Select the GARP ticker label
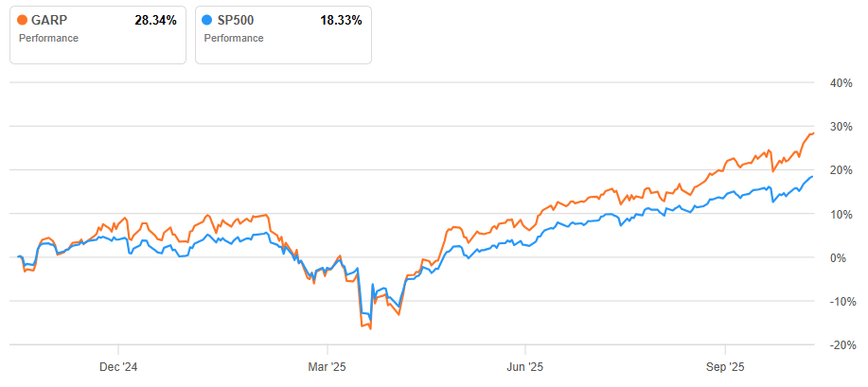 tap(49, 20)
